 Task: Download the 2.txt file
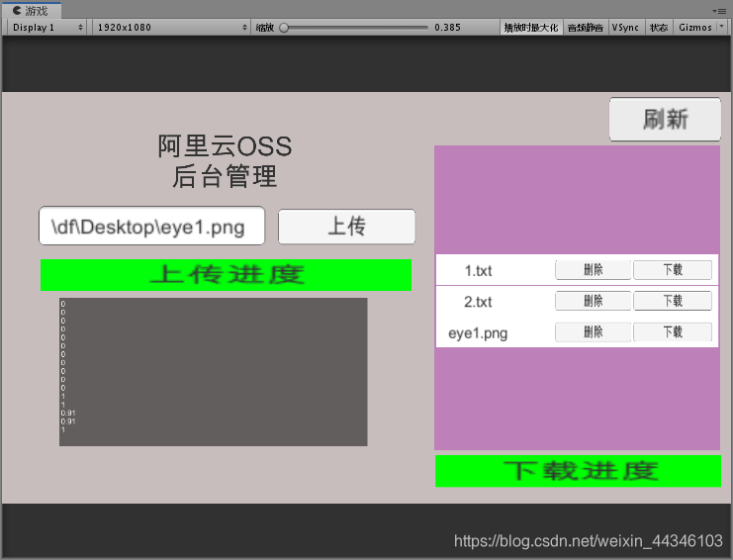673,301
